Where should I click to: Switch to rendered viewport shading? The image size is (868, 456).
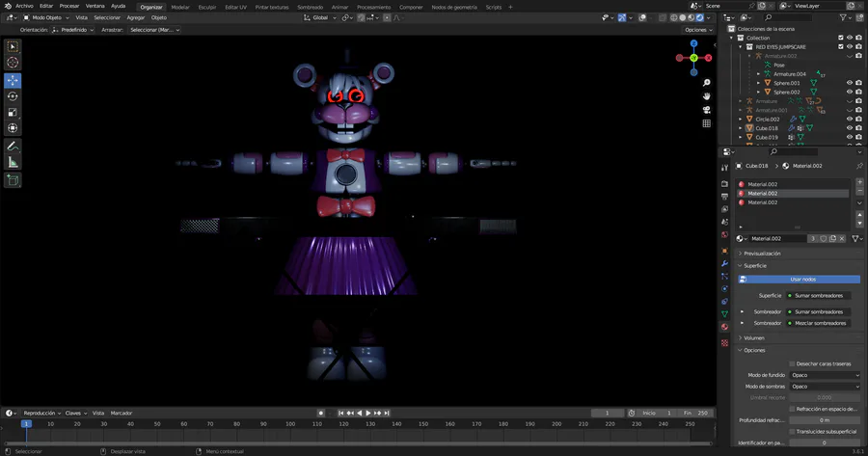(x=700, y=17)
